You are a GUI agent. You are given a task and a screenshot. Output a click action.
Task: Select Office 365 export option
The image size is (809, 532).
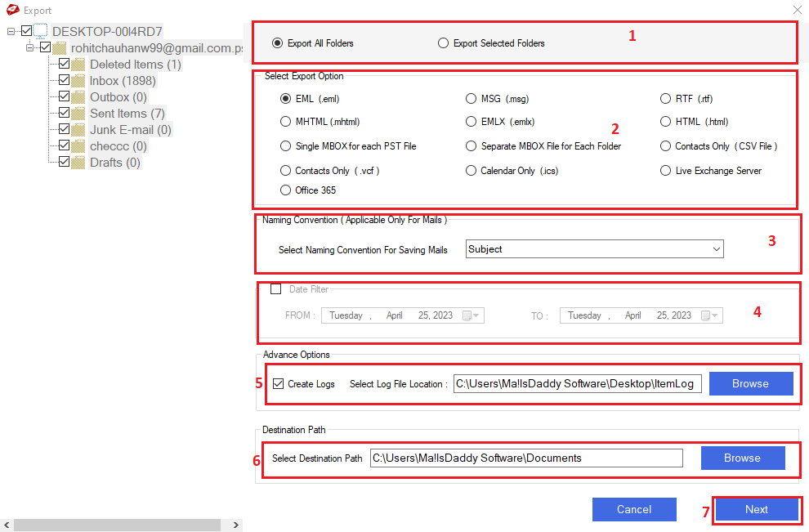point(285,190)
